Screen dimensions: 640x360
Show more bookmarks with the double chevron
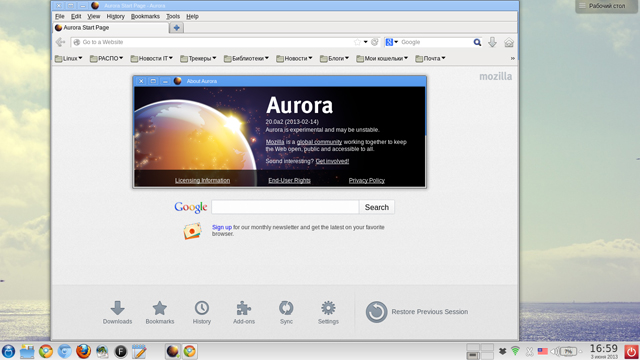pos(513,59)
